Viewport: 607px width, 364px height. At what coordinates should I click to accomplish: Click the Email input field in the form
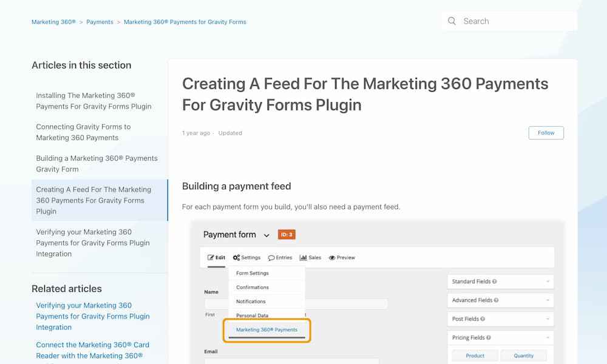[291, 361]
